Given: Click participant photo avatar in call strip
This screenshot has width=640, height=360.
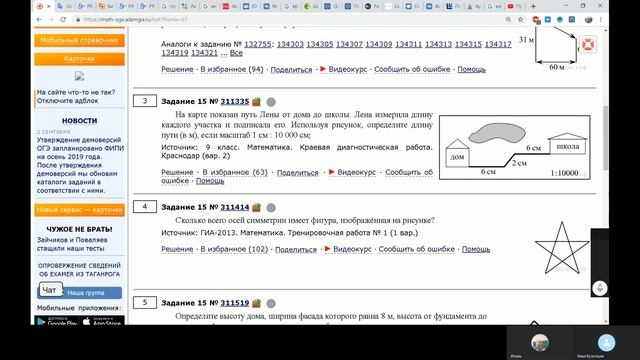Looking at the screenshot, I should pyautogui.click(x=540, y=342).
